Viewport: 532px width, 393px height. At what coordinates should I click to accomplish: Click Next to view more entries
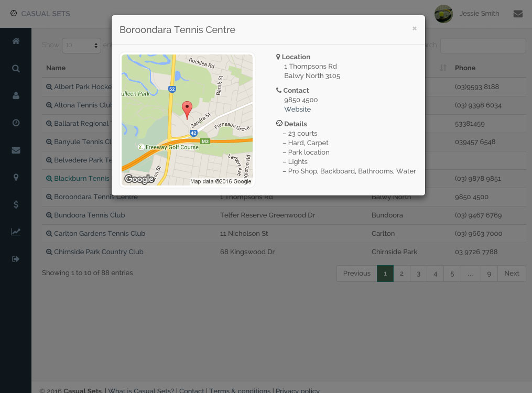(x=511, y=273)
